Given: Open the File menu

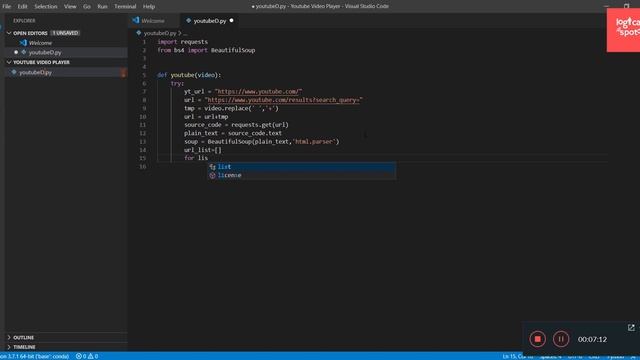Looking at the screenshot, I should (7, 7).
